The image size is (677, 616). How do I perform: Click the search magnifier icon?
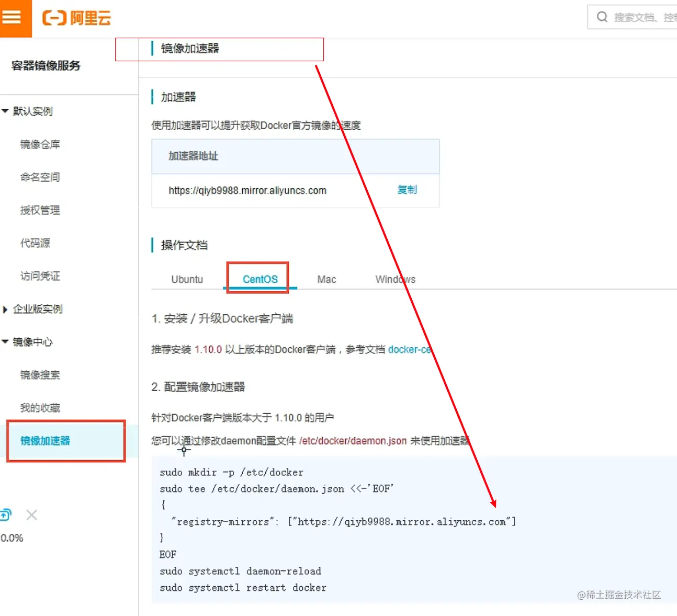[x=602, y=17]
